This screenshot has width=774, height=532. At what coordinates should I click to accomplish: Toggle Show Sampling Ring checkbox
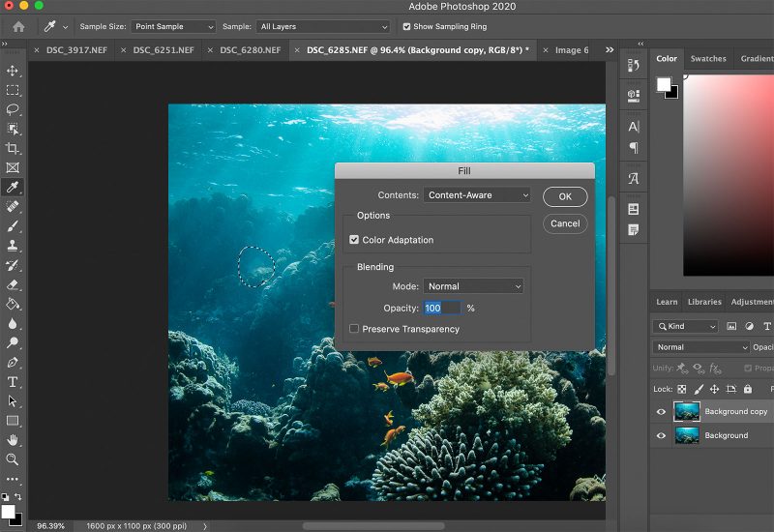tap(406, 27)
